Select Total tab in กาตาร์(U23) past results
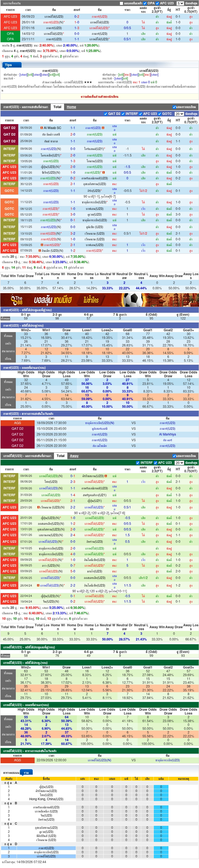This screenshot has width=199, height=868. pos(57,107)
